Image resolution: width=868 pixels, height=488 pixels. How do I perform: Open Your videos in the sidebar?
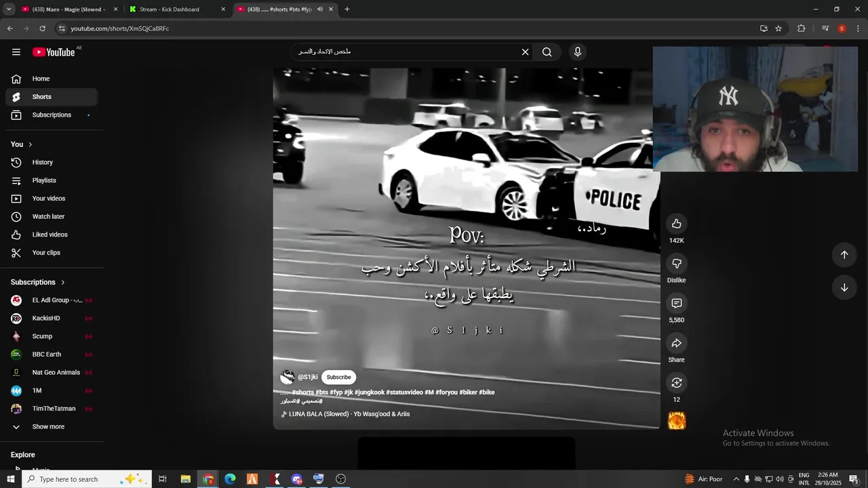coord(52,199)
